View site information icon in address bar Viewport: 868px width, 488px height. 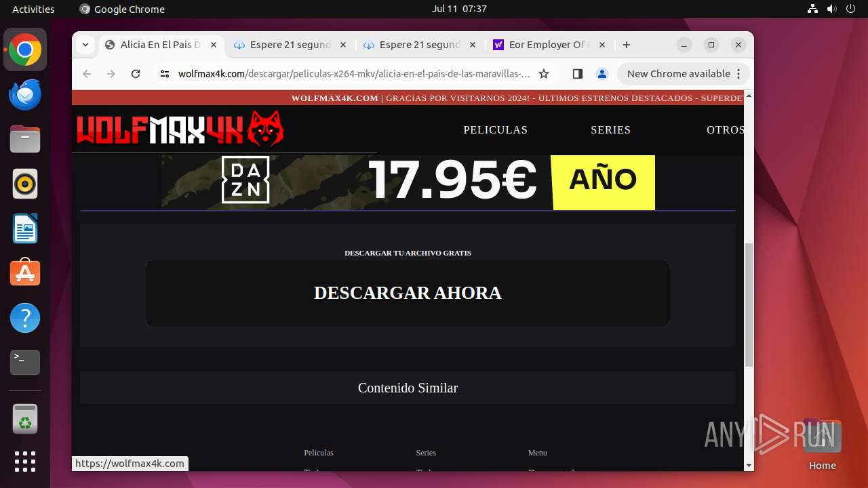[165, 74]
